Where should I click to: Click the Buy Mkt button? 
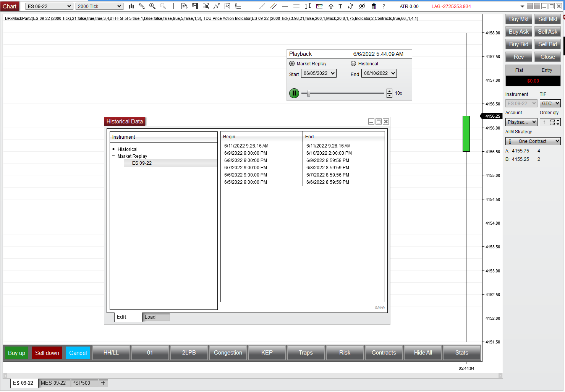(519, 19)
